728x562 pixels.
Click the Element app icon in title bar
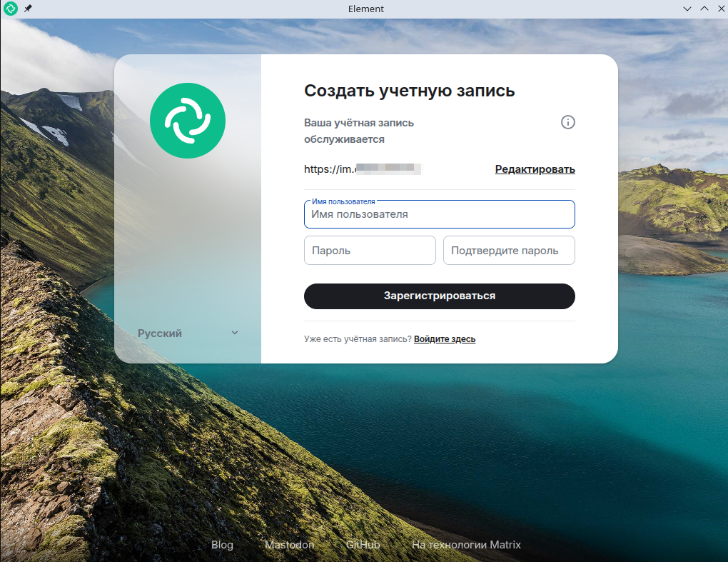click(10, 9)
